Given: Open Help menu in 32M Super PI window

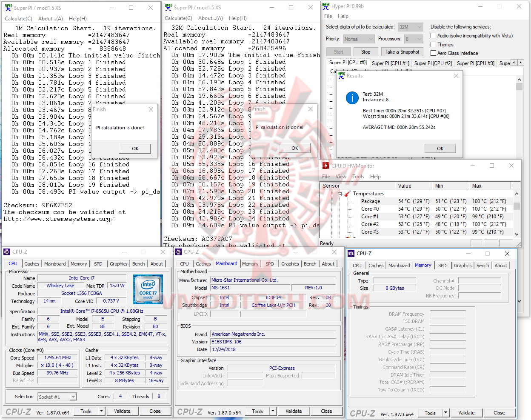Looking at the screenshot, I should click(238, 18).
